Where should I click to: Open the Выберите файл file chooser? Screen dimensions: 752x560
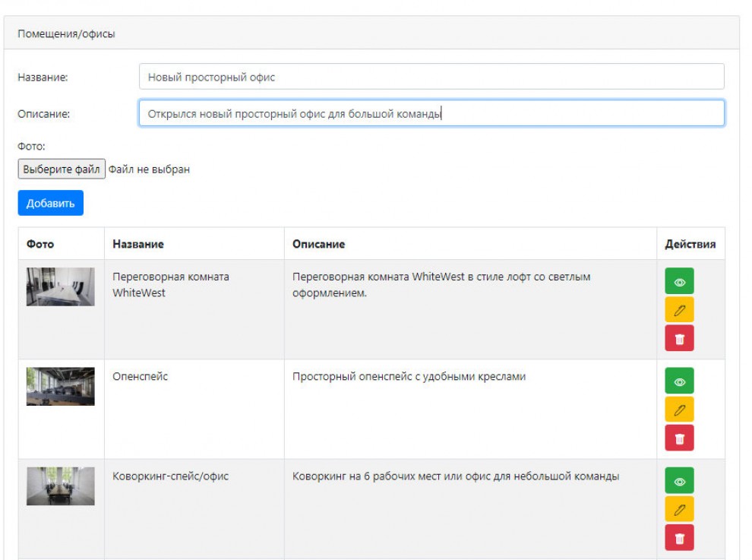(x=62, y=169)
